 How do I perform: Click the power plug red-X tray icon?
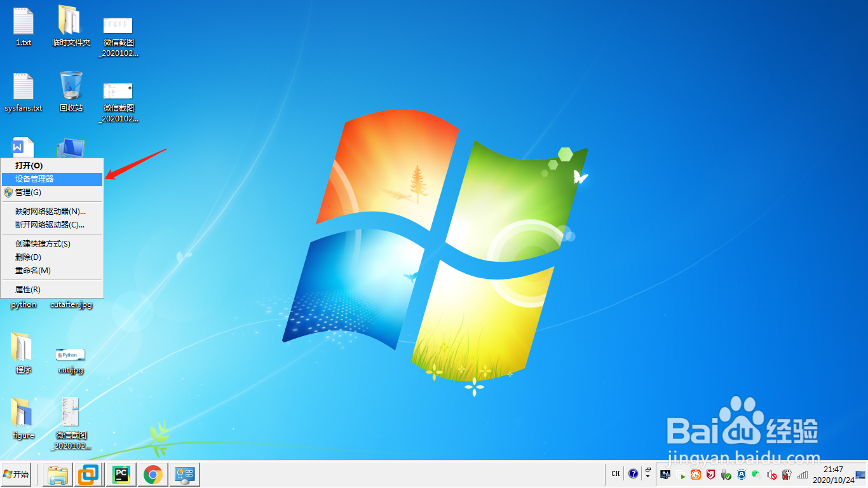tap(787, 475)
